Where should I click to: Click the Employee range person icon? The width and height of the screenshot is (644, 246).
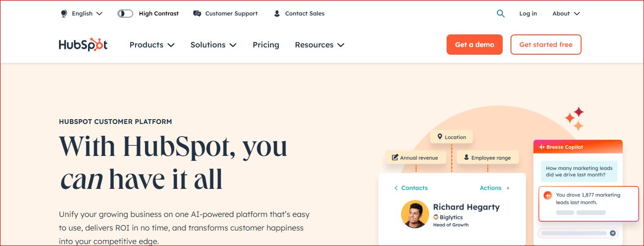466,157
